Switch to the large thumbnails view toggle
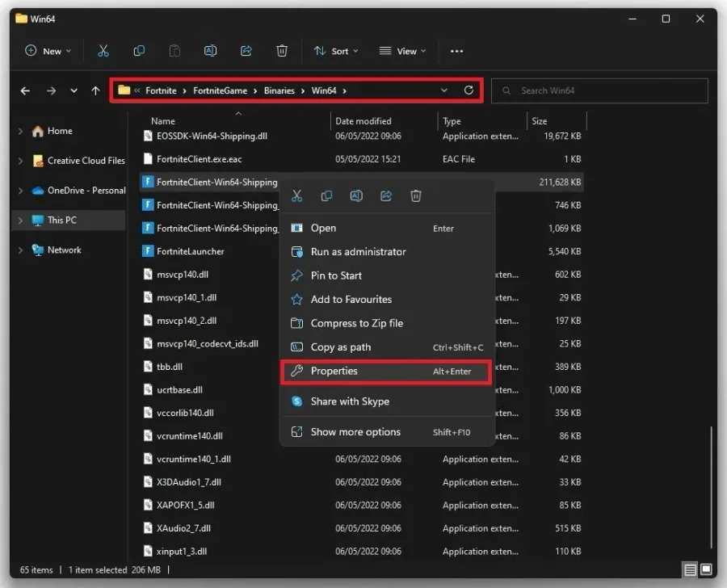The height and width of the screenshot is (588, 727). tap(706, 569)
